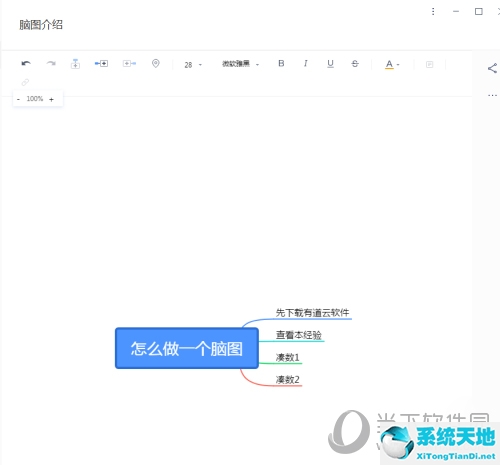Select the 怎么做一个脑图 central node
500x465 pixels.
(x=187, y=348)
